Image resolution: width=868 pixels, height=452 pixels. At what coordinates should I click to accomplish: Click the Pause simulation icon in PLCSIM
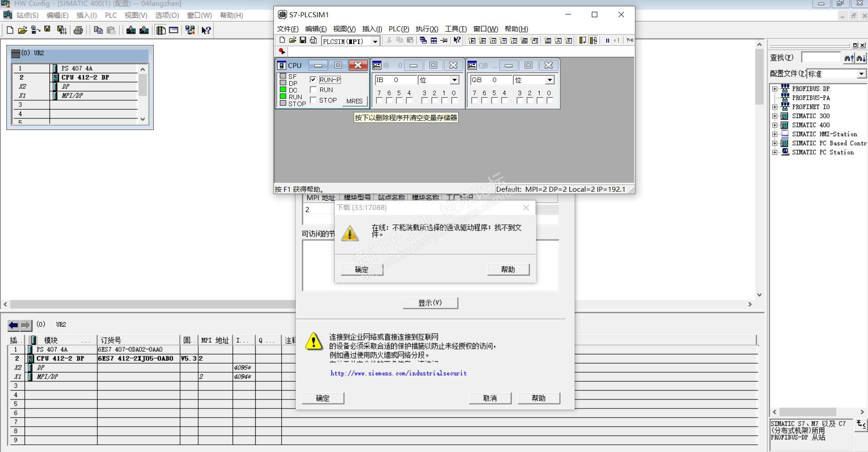coord(607,40)
